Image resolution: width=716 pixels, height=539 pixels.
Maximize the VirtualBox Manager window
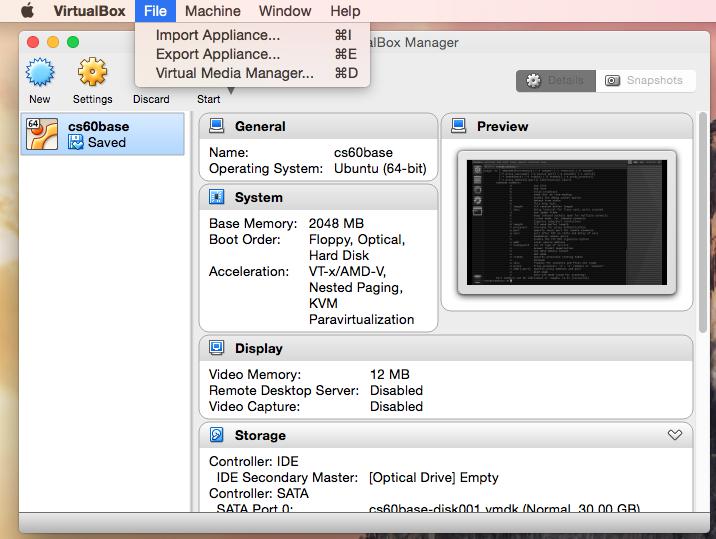[x=73, y=42]
